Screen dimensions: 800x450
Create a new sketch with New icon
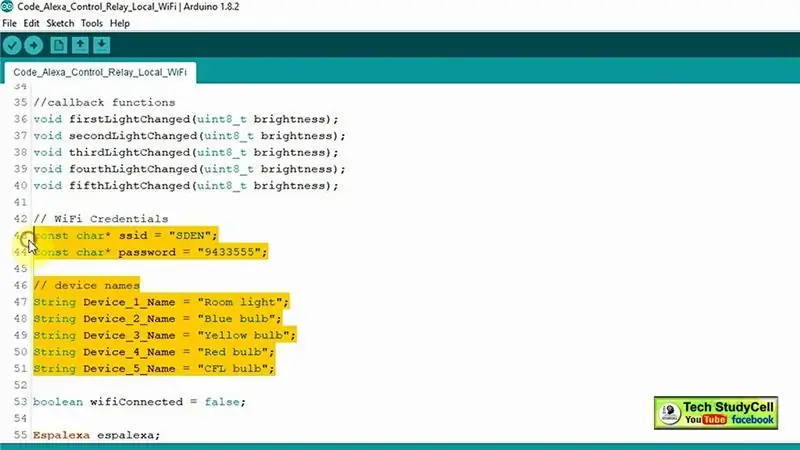pyautogui.click(x=59, y=45)
